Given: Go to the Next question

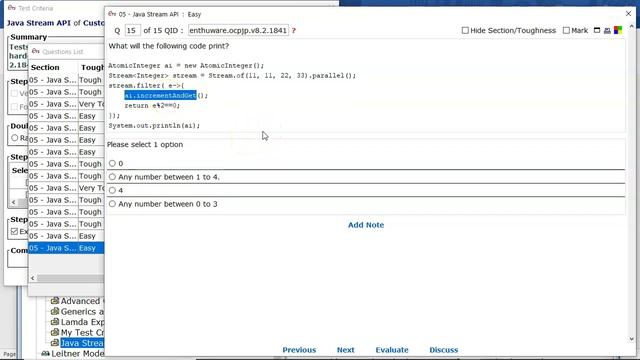Looking at the screenshot, I should click(x=345, y=350).
